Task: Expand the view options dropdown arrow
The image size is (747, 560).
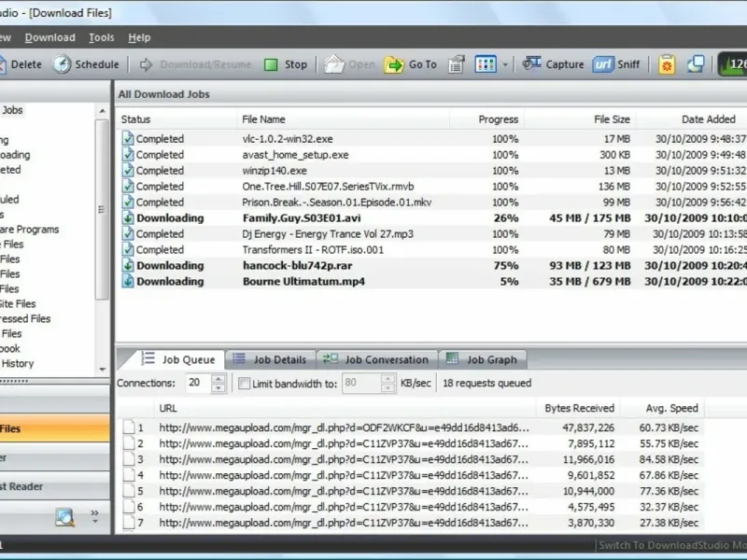Action: point(505,64)
